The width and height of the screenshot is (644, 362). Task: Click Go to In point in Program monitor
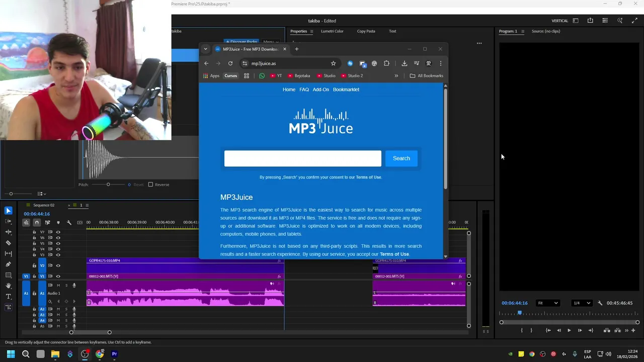(548, 330)
